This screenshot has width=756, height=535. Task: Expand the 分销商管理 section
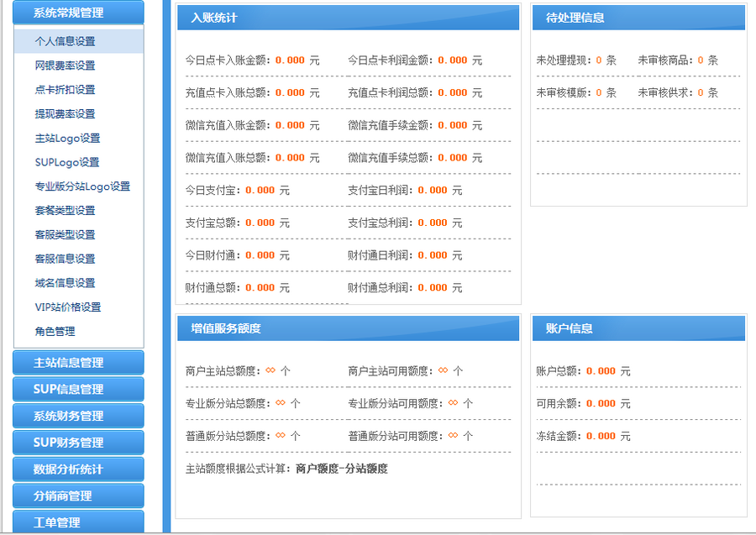(78, 496)
